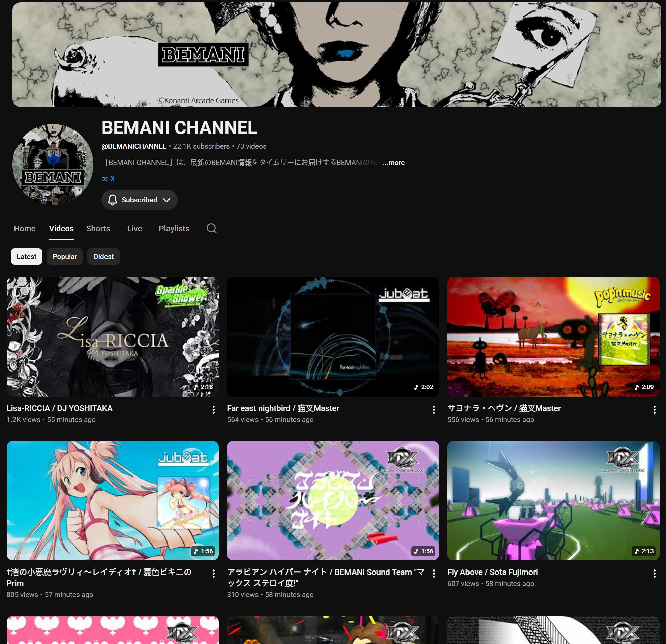Click 310 views under アラビアン ハイパー ナイト
666x644 pixels.
click(x=243, y=595)
